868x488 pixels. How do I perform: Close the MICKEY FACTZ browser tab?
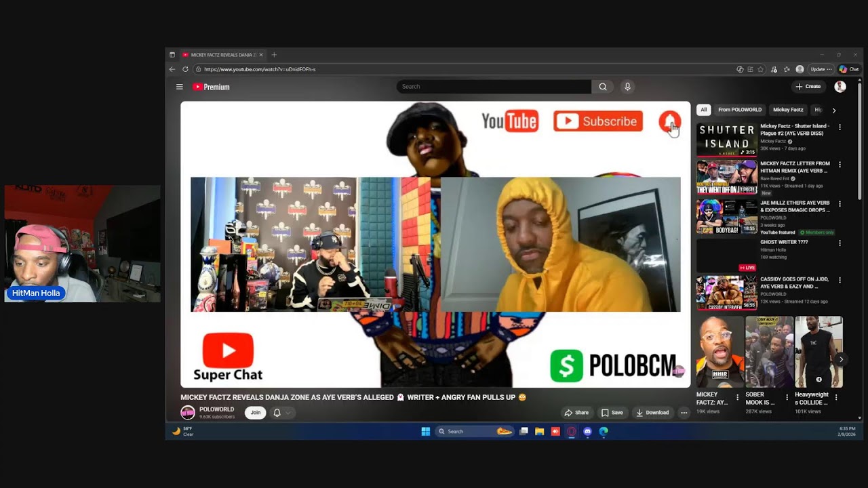pos(261,55)
